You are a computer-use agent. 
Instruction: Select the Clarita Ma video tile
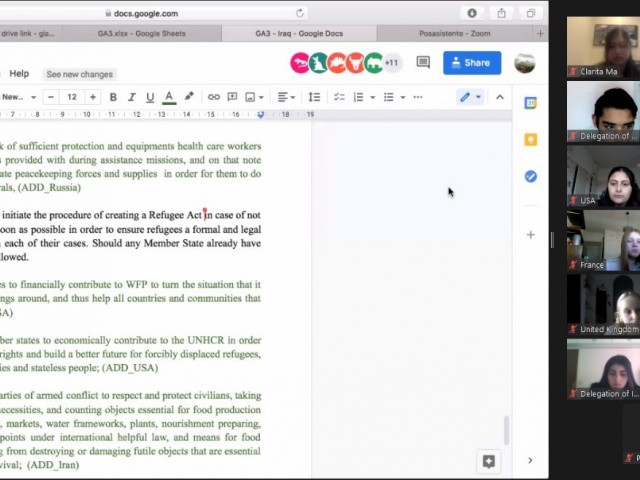603,47
